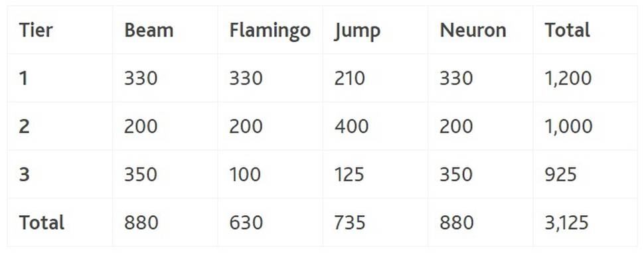Viewport: 644px width, 253px height.
Task: Click the Tier column header
Action: tap(36, 30)
